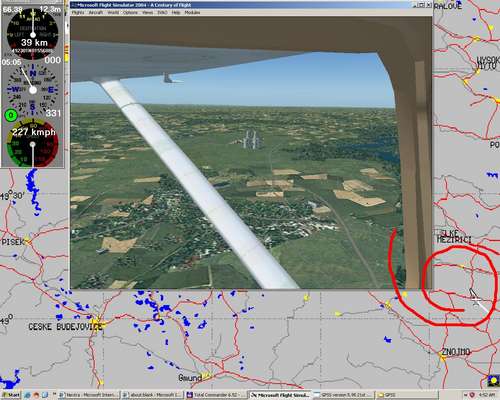Open the Flights menu

[x=78, y=12]
